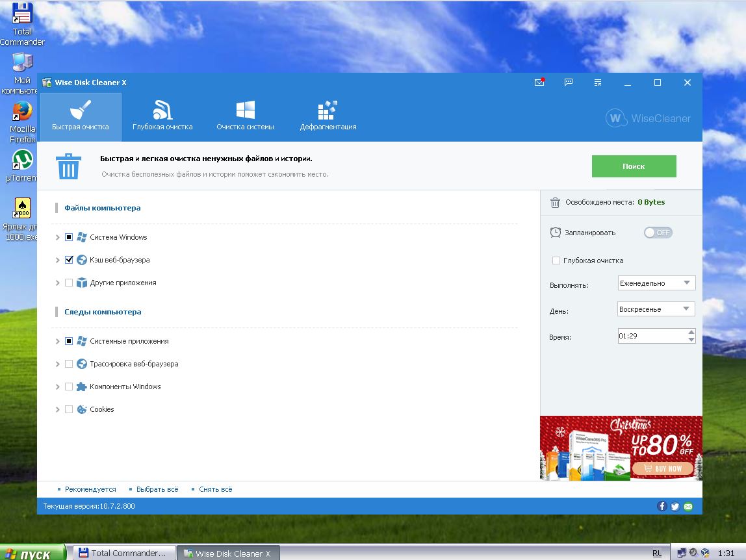746x560 pixels.
Task: Click BUY NOW on the Christmas banner
Action: tap(663, 468)
